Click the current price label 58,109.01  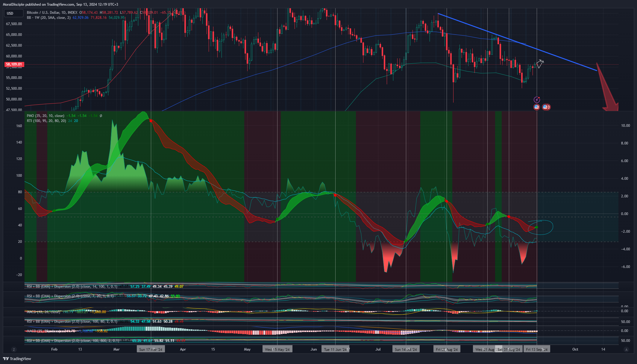pyautogui.click(x=14, y=64)
